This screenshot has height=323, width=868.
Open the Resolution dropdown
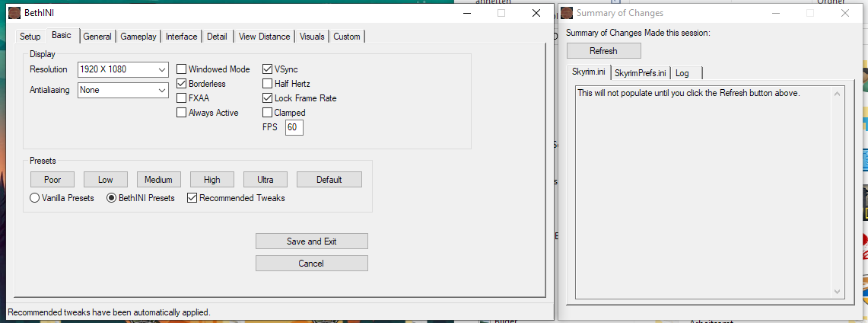pyautogui.click(x=123, y=70)
